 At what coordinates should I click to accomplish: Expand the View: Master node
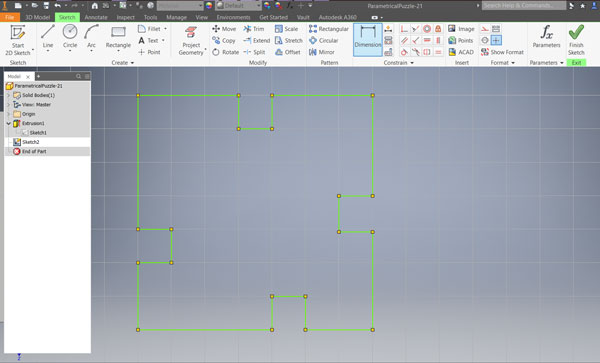pos(8,104)
